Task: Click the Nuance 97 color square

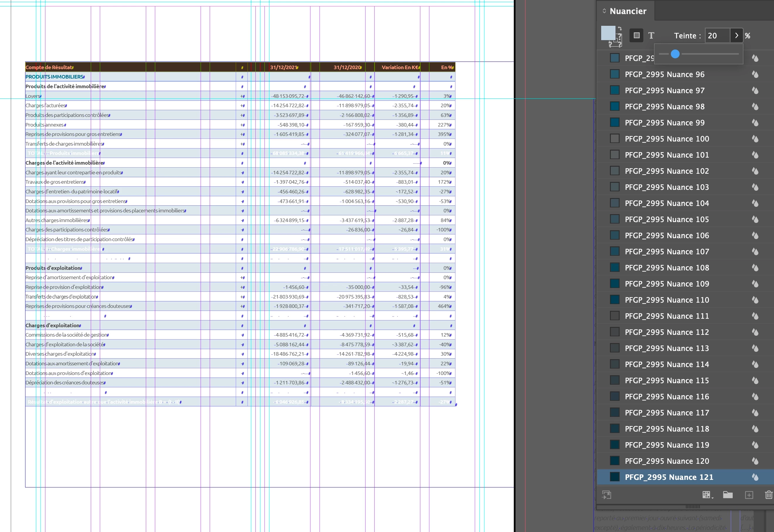Action: pyautogui.click(x=614, y=90)
